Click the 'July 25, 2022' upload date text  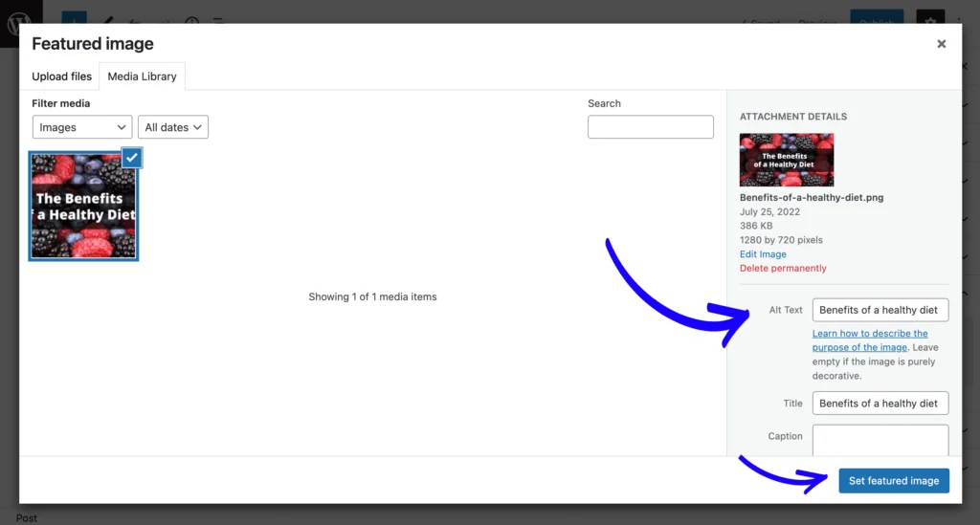coord(769,211)
